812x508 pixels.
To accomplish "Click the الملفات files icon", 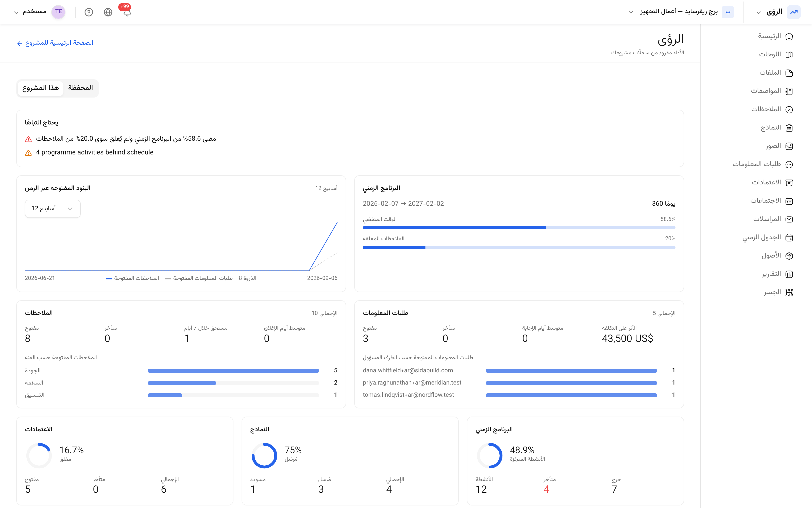I will (789, 73).
